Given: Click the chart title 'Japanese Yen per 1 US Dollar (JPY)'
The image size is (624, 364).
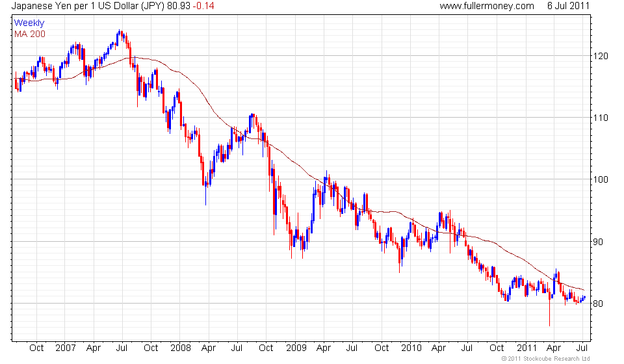Looking at the screenshot, I should pyautogui.click(x=88, y=6).
